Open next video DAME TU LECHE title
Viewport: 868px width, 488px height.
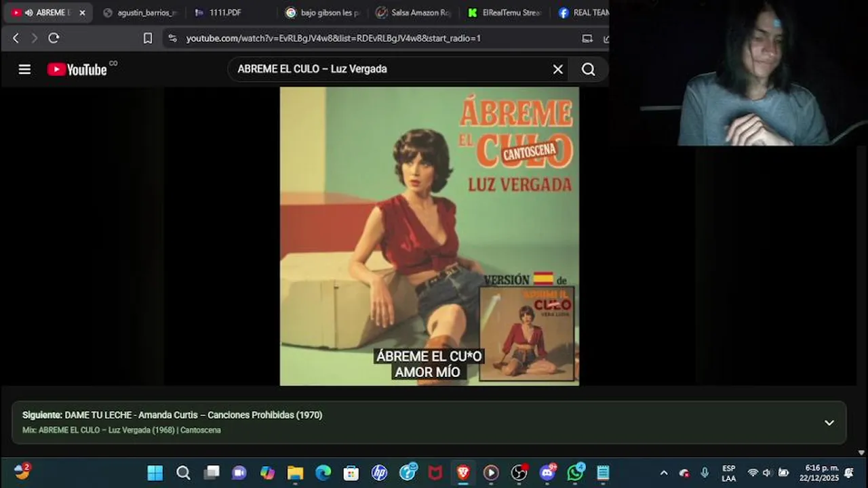point(193,415)
